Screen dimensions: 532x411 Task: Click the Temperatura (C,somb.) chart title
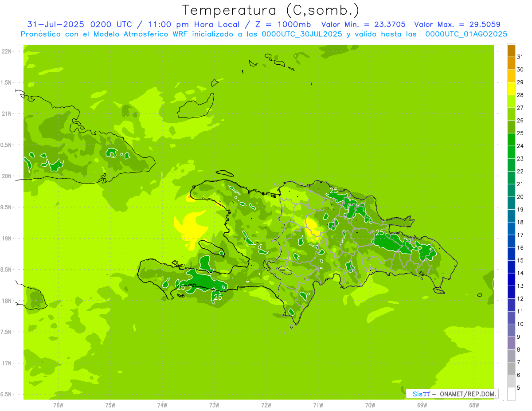click(270, 10)
